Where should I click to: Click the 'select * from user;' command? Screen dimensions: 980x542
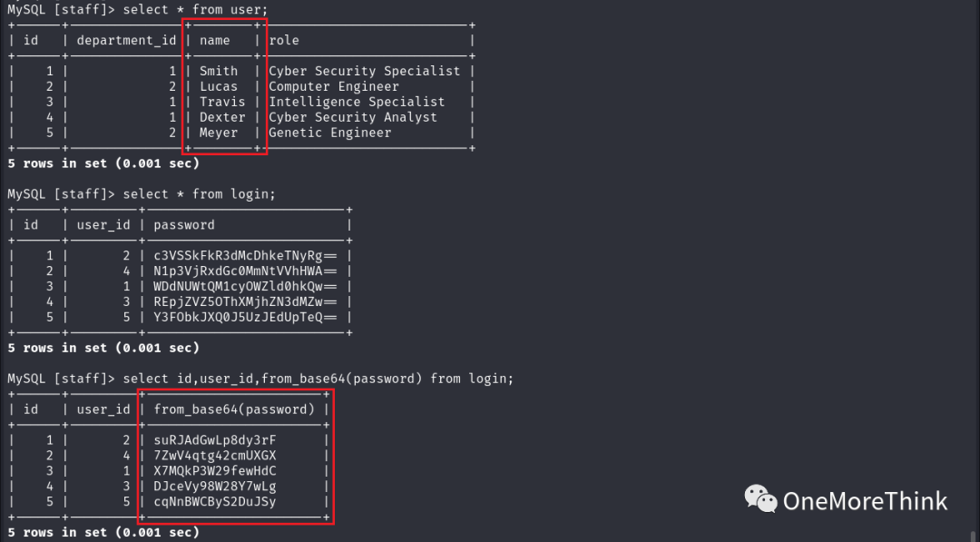click(196, 9)
